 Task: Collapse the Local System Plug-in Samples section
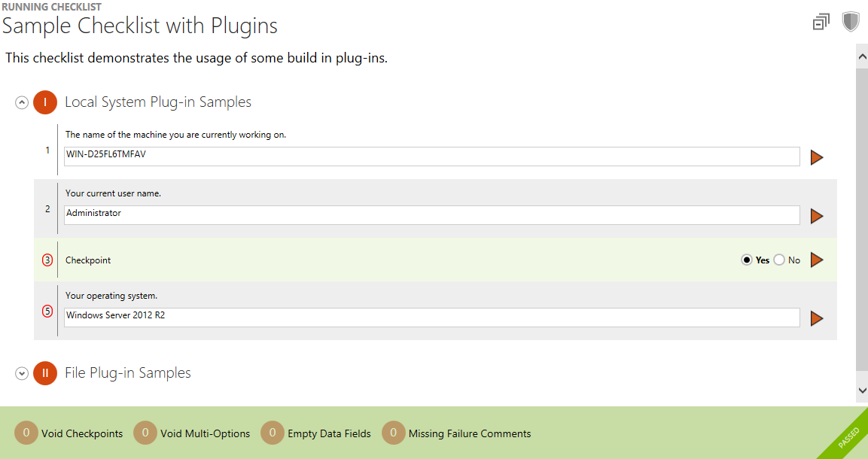[22, 102]
